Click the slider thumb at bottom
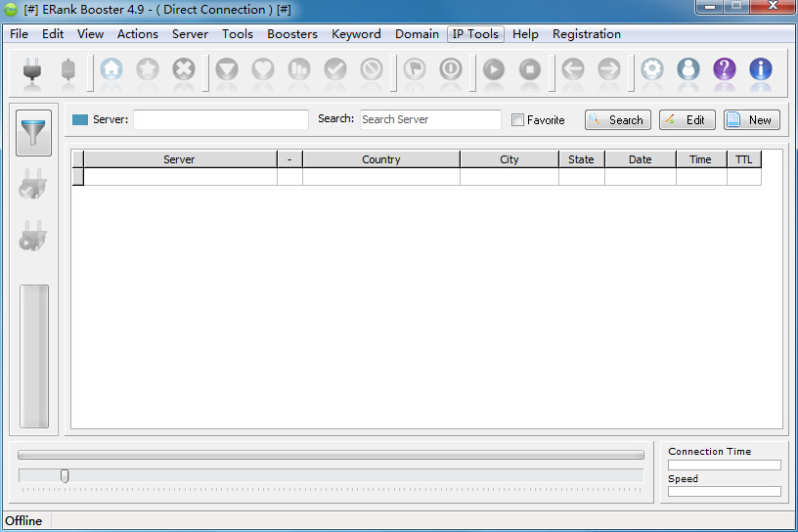Image resolution: width=798 pixels, height=532 pixels. 65,475
